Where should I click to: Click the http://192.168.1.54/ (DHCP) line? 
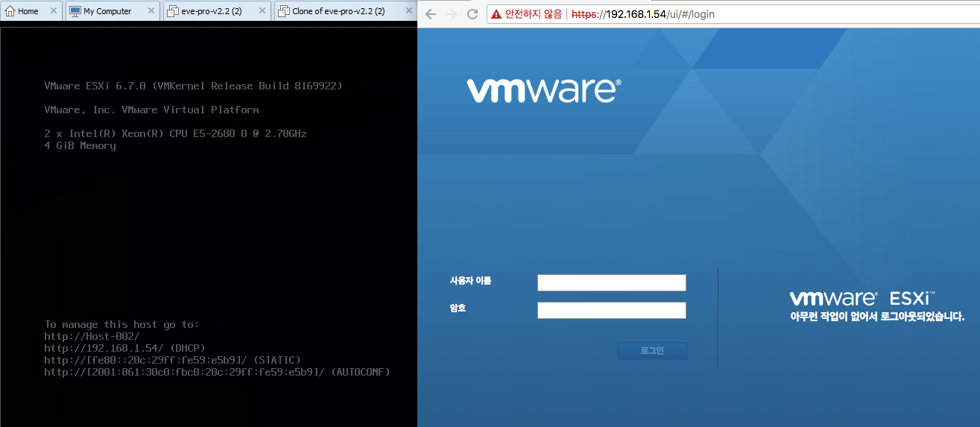coord(125,348)
